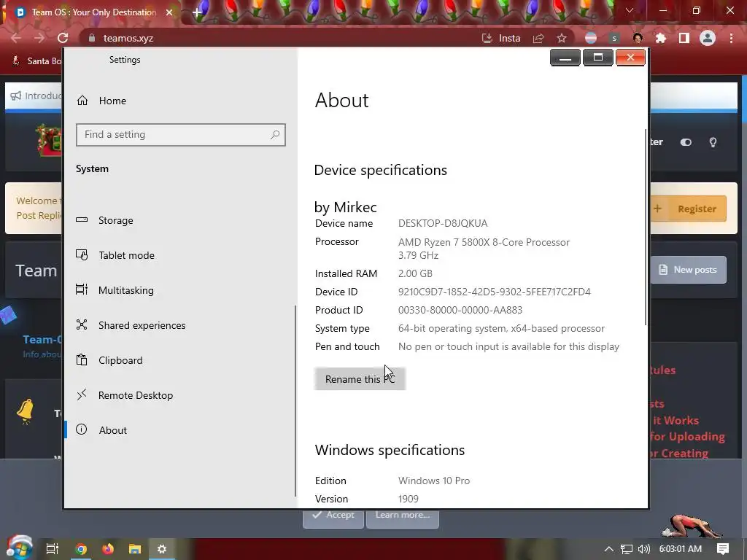Open Windows Start button
This screenshot has height=560, width=747.
pyautogui.click(x=19, y=548)
